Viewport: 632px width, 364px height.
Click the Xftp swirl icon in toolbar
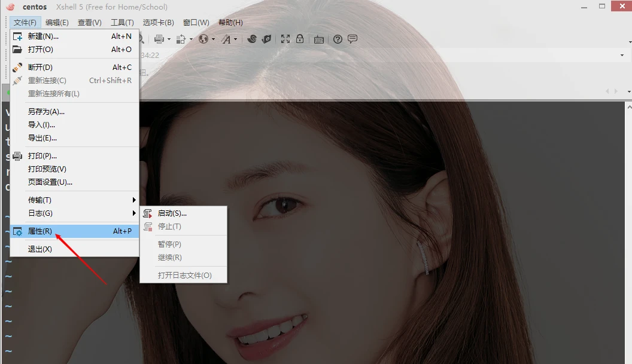click(252, 39)
